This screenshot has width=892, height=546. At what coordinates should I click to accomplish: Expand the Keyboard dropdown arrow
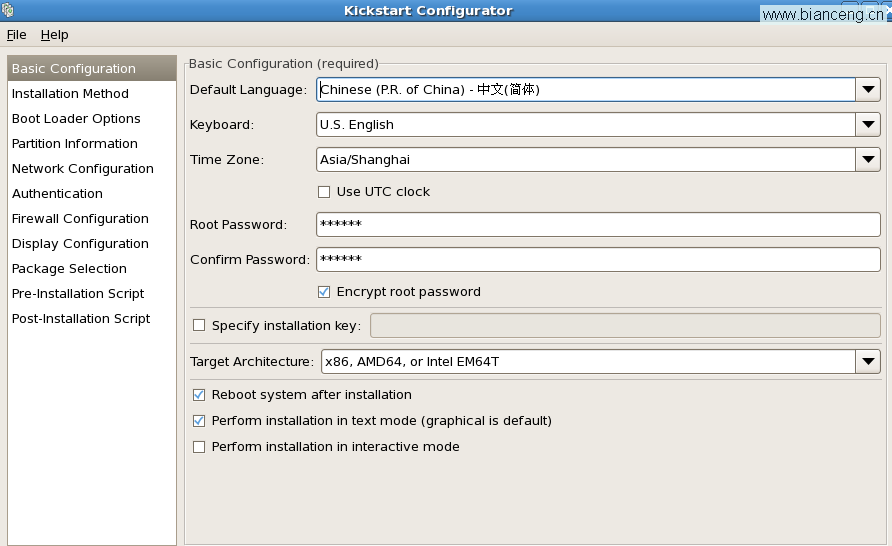click(x=868, y=125)
